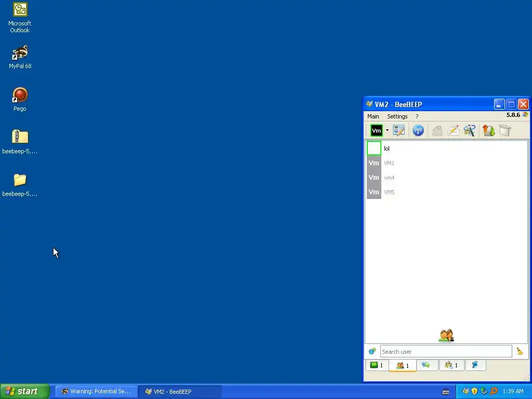The height and width of the screenshot is (399, 532).
Task: Open the ? help menu
Action: point(417,116)
